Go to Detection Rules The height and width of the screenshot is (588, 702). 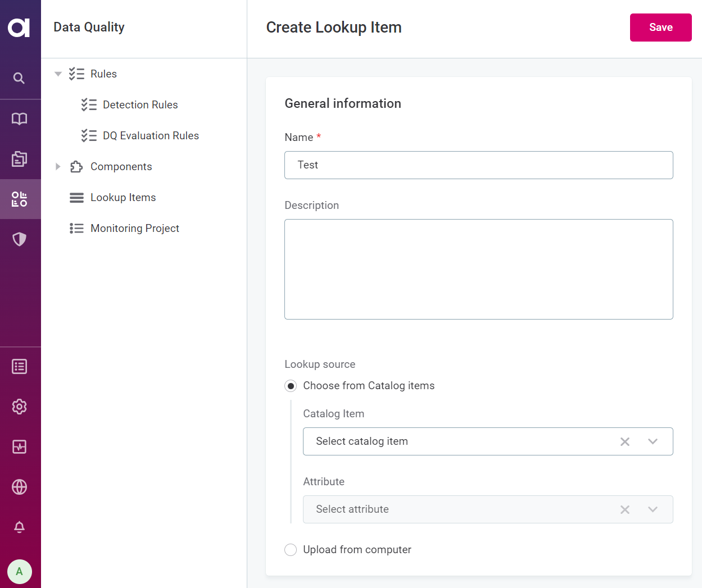point(140,105)
